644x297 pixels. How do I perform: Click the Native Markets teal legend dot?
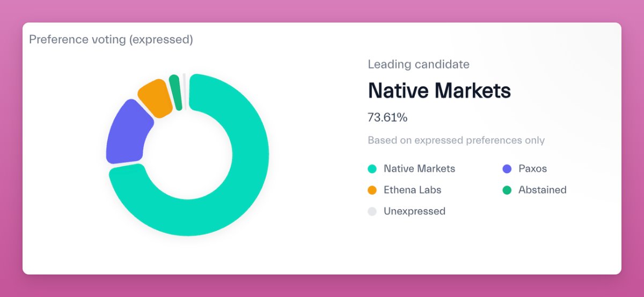pos(372,169)
